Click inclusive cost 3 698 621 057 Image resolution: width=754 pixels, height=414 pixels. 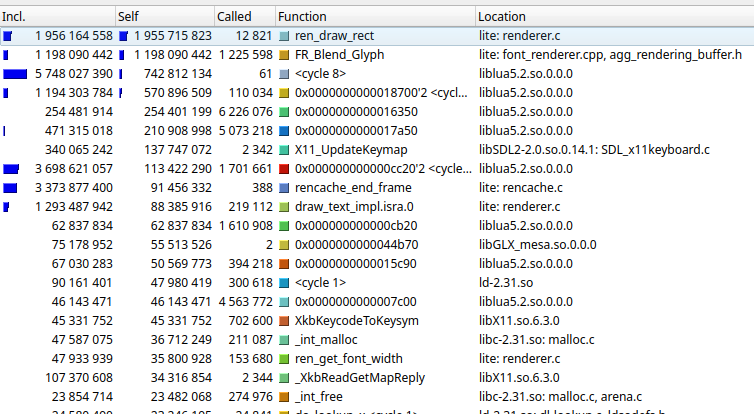click(74, 169)
